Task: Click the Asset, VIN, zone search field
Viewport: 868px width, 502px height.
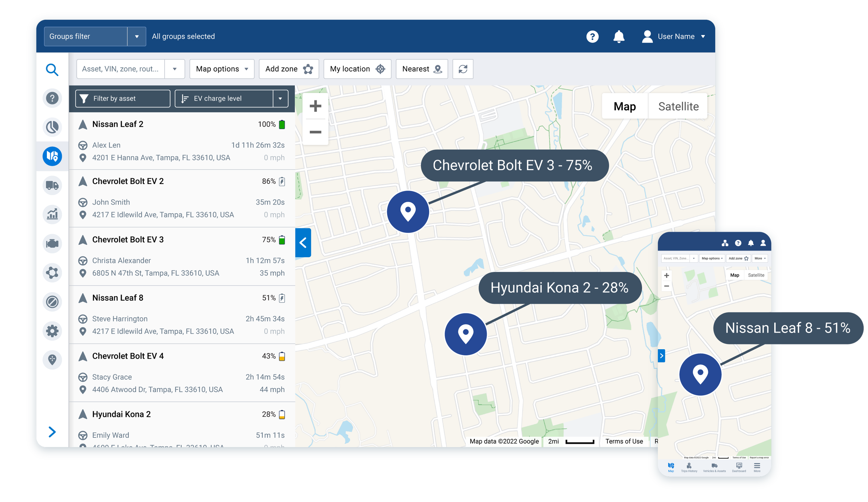Action: click(x=120, y=69)
